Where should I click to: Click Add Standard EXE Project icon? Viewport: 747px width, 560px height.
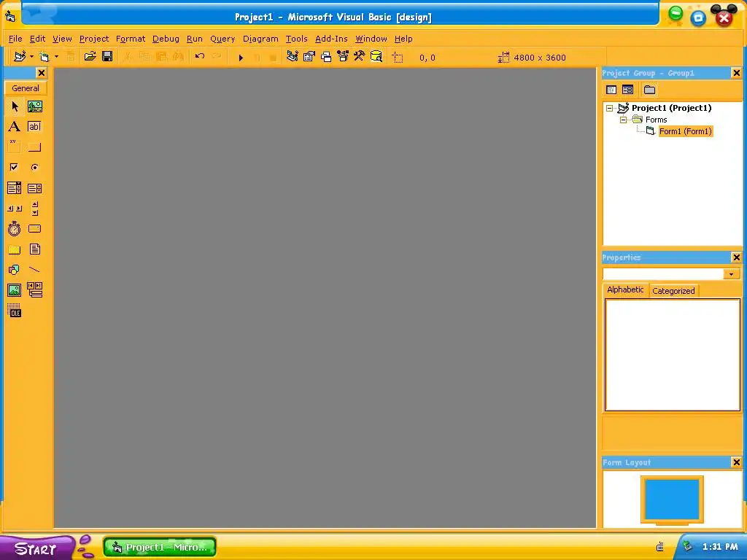[x=20, y=57]
